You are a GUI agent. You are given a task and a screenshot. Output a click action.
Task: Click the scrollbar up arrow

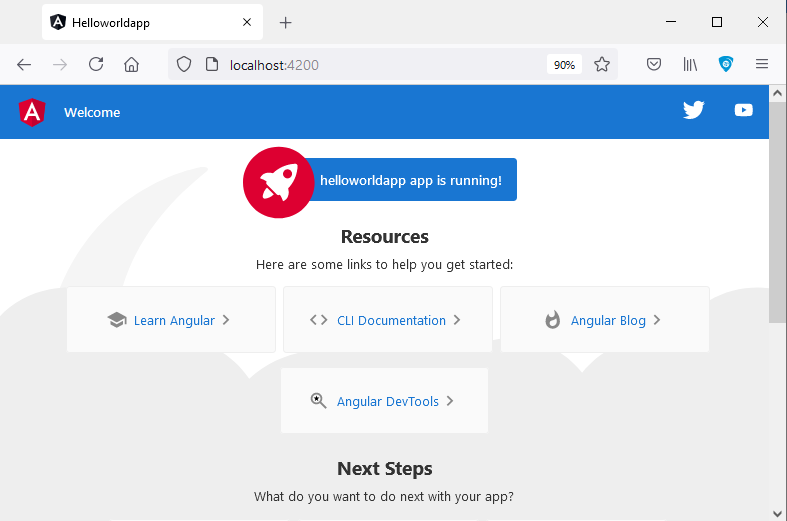(x=777, y=92)
